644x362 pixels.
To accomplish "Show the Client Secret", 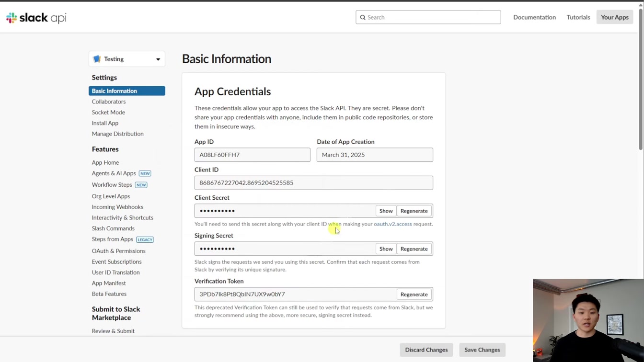I will click(386, 211).
